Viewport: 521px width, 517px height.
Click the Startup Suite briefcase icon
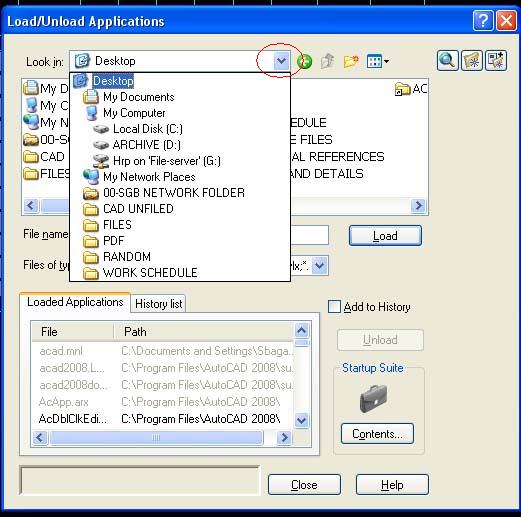click(374, 398)
